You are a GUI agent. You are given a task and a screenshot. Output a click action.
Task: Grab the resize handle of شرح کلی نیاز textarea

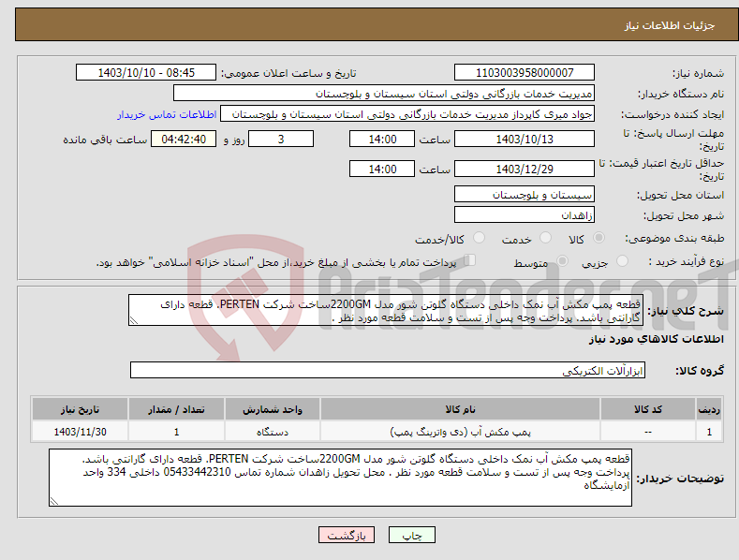pyautogui.click(x=134, y=321)
